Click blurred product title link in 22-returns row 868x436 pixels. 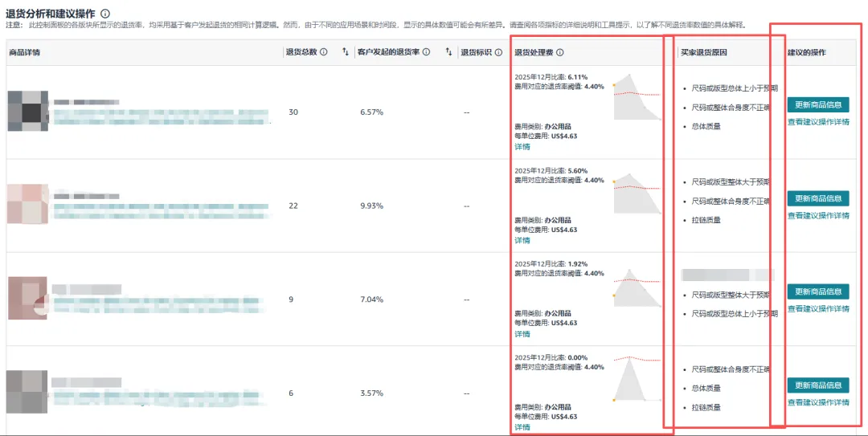(x=161, y=210)
